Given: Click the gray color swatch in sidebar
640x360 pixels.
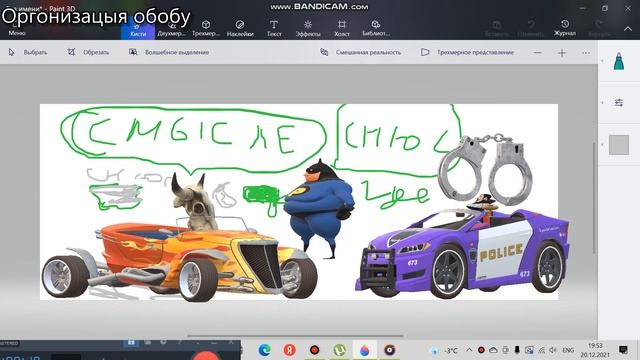Looking at the screenshot, I should click(619, 145).
